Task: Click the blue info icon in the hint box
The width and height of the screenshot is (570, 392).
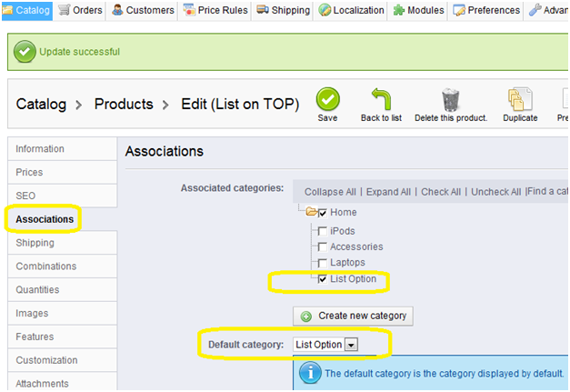Action: pos(310,373)
